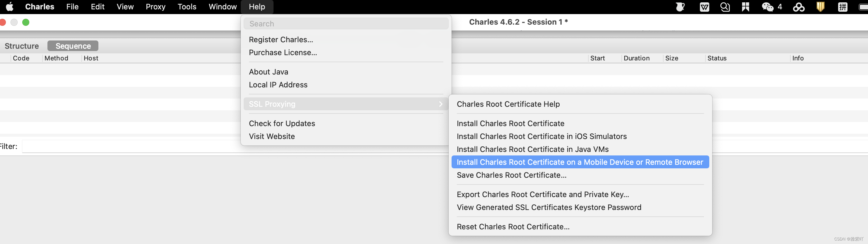The image size is (868, 244).
Task: Click the grid-pattern menu bar icon
Action: pos(843,7)
